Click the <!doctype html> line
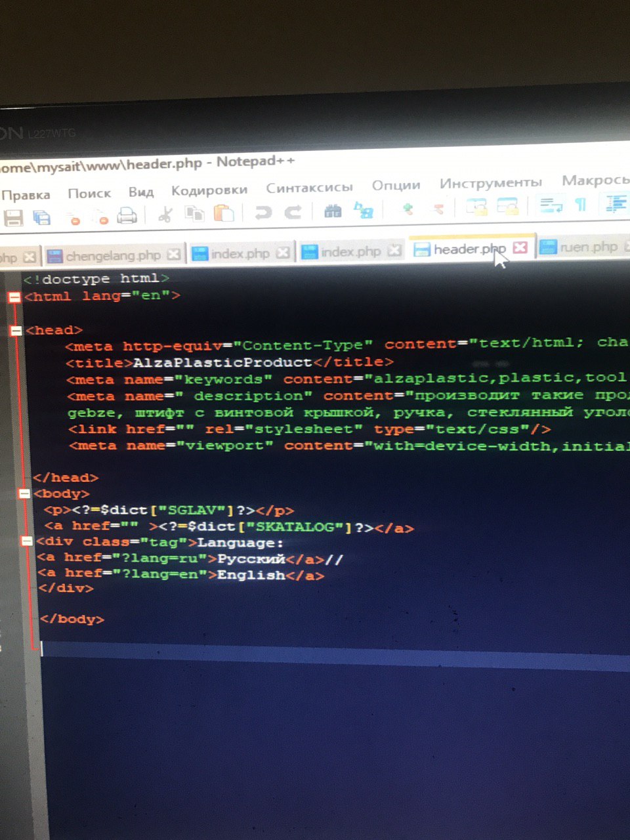Screen dimensions: 630x840 pyautogui.click(x=96, y=279)
